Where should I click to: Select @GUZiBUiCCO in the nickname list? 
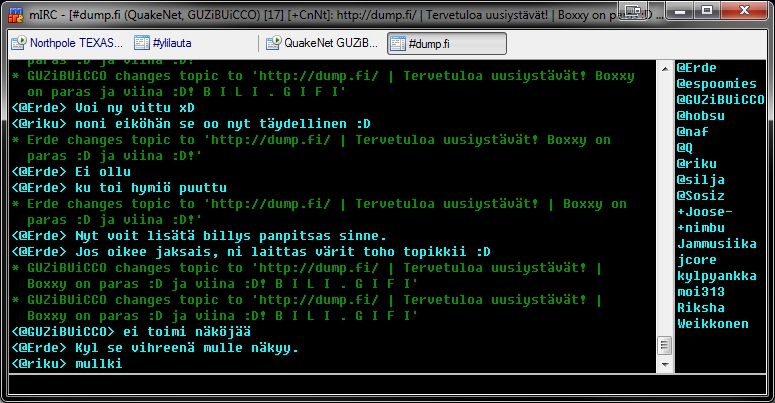point(720,99)
